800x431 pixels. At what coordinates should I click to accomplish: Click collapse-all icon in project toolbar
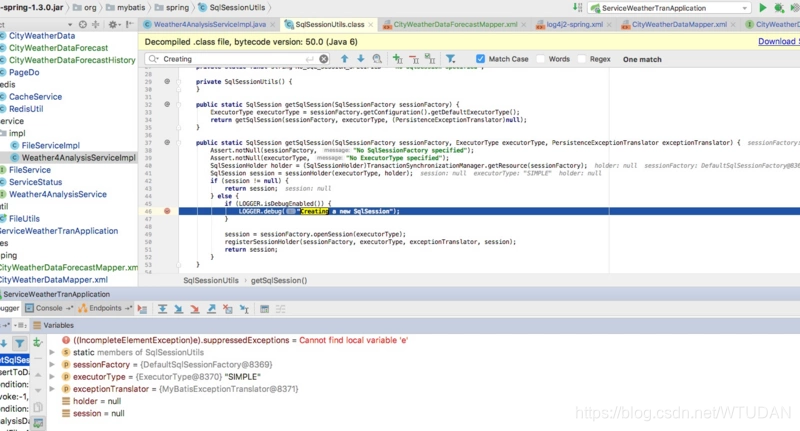[95, 24]
